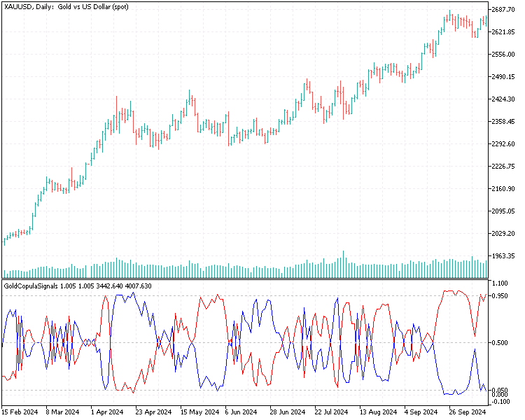Screen dimensions: 525x420
Task: Click the 4 Sep 2024 date label
Action: 422,412
